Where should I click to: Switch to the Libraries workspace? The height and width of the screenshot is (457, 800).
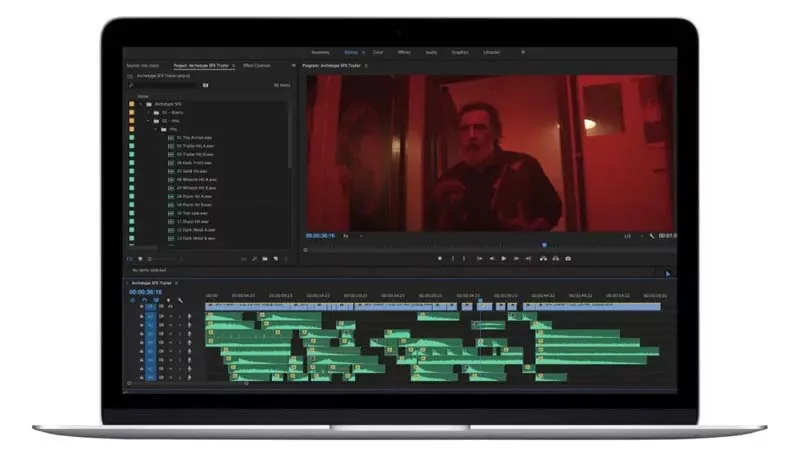coord(492,52)
